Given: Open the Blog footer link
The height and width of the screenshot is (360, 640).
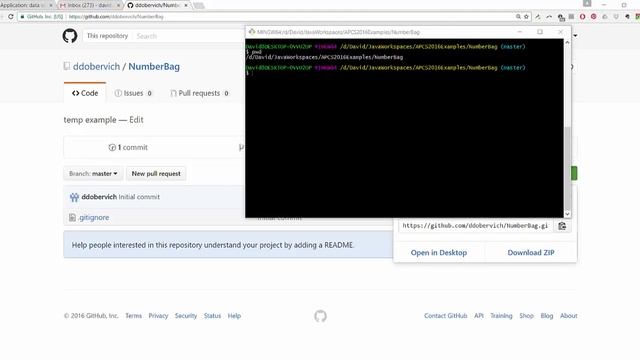Looking at the screenshot, I should click(x=547, y=316).
